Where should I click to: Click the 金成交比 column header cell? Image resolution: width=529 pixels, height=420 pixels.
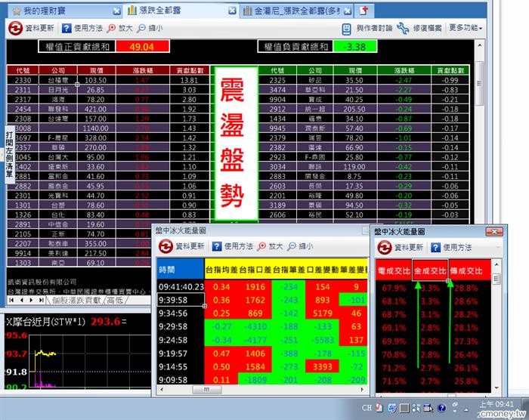(x=430, y=270)
